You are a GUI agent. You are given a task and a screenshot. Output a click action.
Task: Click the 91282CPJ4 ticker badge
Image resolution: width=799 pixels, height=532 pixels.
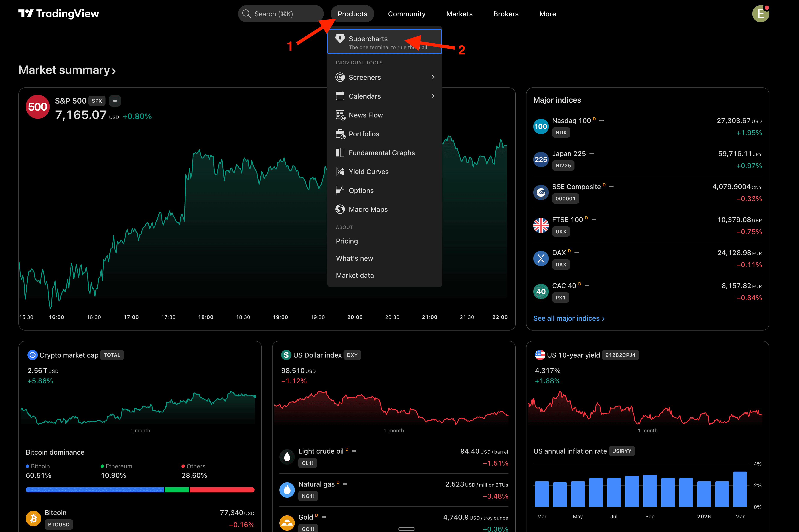click(620, 355)
